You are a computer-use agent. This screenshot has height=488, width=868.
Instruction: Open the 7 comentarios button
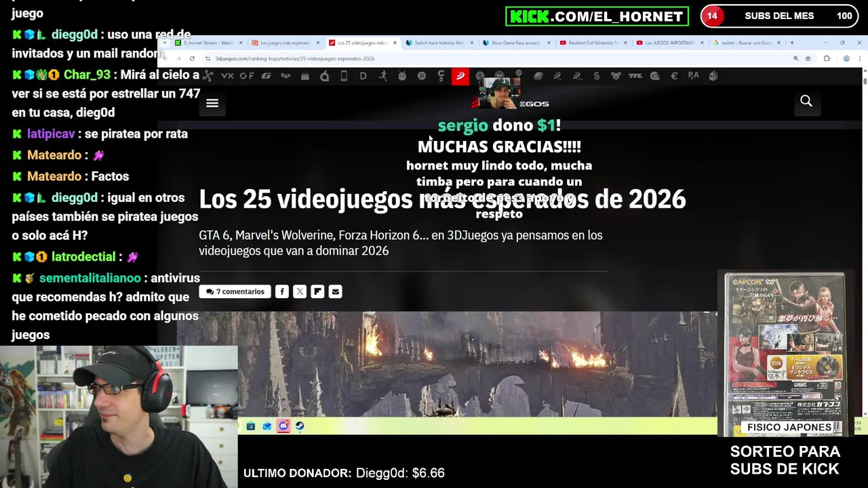[235, 291]
